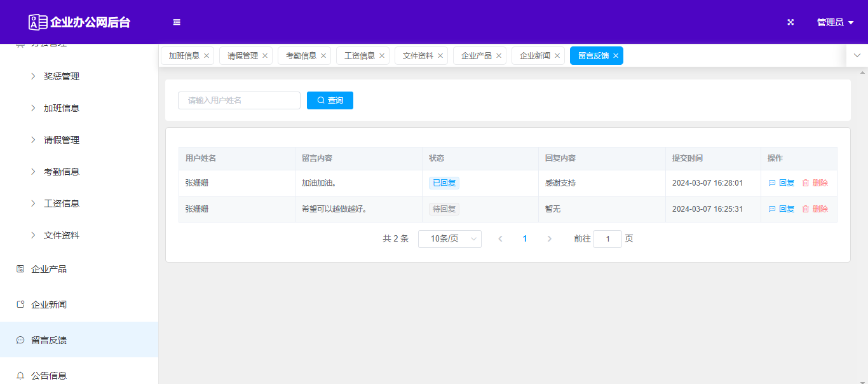Open the 管理员 user dropdown
This screenshot has height=384, width=868.
834,22
